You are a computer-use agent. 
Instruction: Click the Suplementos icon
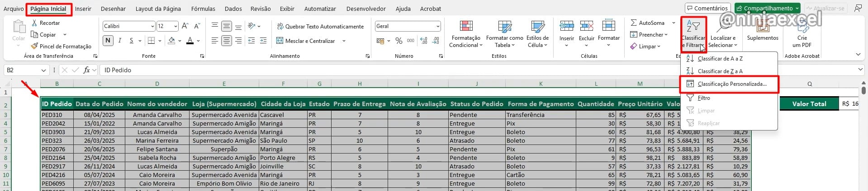pyautogui.click(x=763, y=26)
